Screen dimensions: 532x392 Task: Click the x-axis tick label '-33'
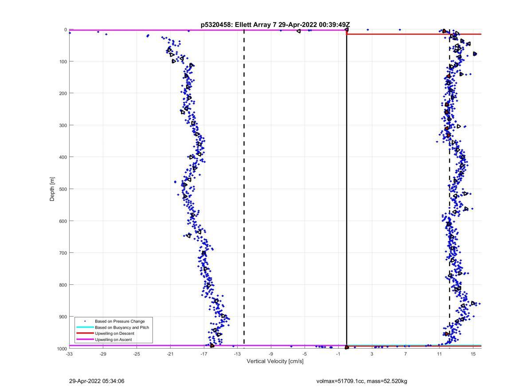(x=69, y=354)
